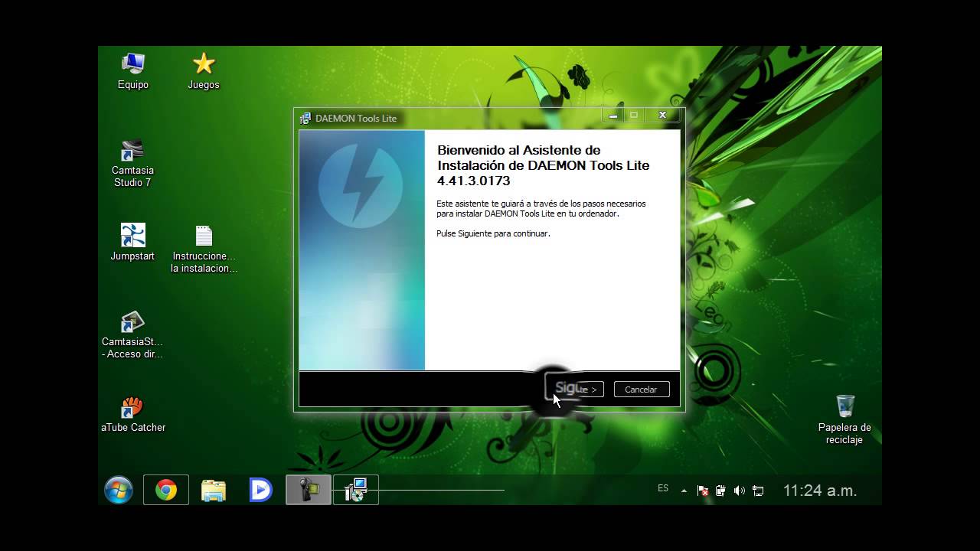Open the file explorer folder in taskbar
This screenshot has width=980, height=551.
[214, 490]
